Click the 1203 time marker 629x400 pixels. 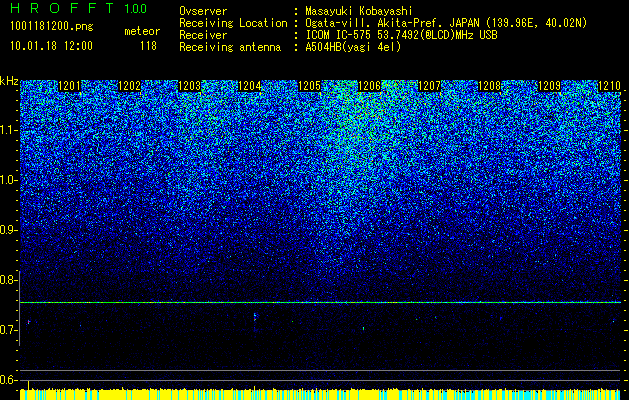click(x=189, y=86)
